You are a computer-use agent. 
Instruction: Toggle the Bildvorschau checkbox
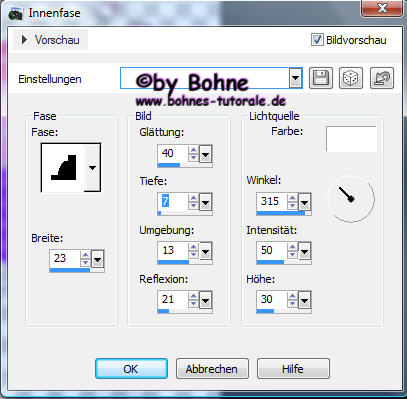(x=317, y=40)
